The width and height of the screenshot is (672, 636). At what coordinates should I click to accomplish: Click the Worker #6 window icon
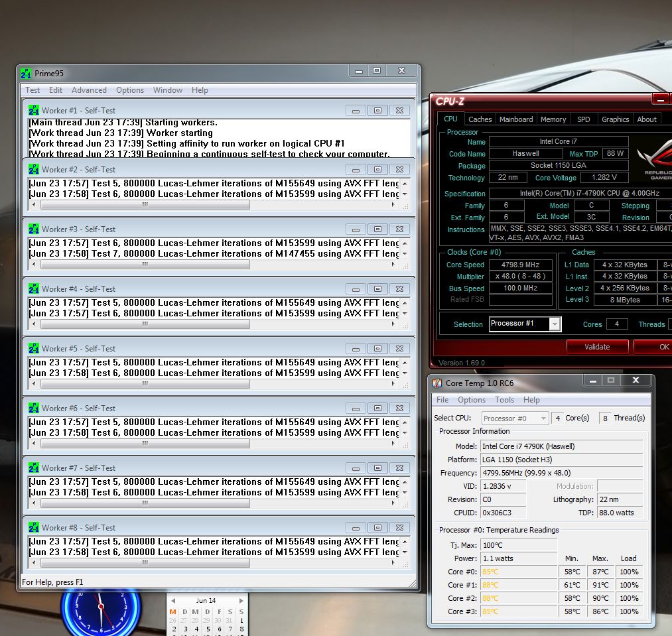click(33, 408)
